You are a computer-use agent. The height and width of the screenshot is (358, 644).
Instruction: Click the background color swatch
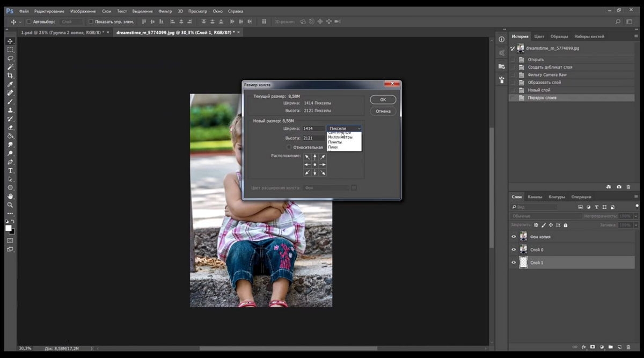[x=12, y=231]
